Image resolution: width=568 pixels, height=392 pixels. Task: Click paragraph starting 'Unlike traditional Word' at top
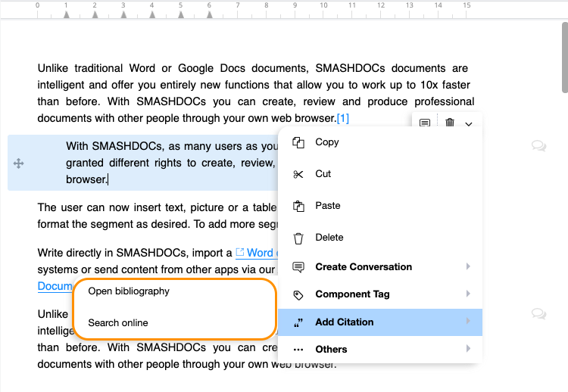point(256,93)
